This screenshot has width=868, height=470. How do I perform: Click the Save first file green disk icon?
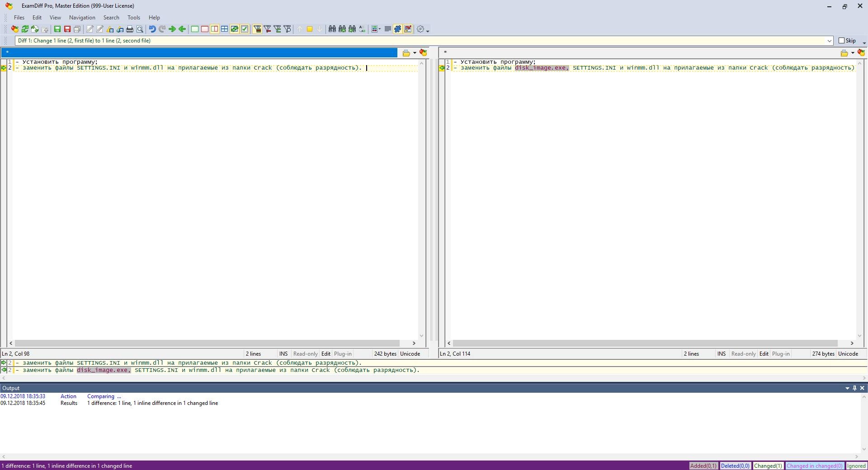[57, 29]
